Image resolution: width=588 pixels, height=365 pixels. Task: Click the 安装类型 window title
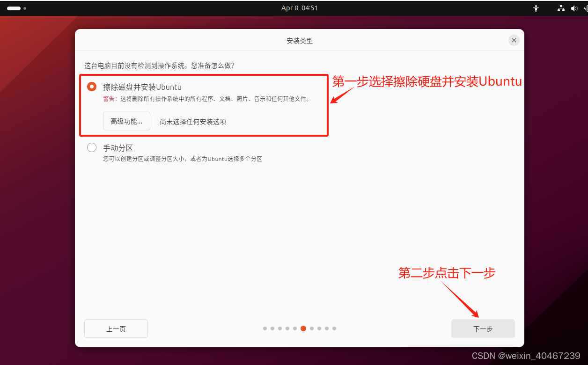click(x=300, y=41)
